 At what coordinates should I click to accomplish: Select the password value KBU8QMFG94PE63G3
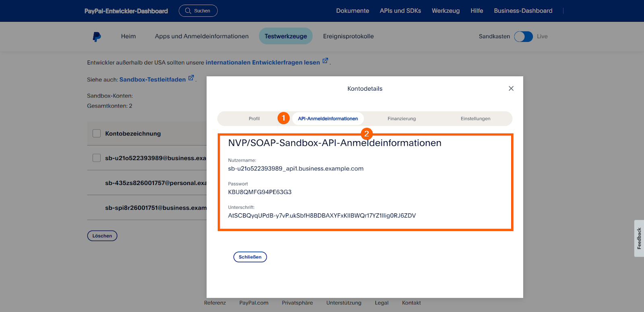point(260,192)
